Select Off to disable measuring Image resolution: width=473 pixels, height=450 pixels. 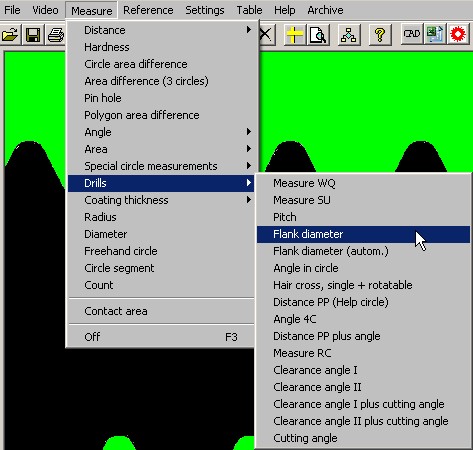[x=161, y=337]
